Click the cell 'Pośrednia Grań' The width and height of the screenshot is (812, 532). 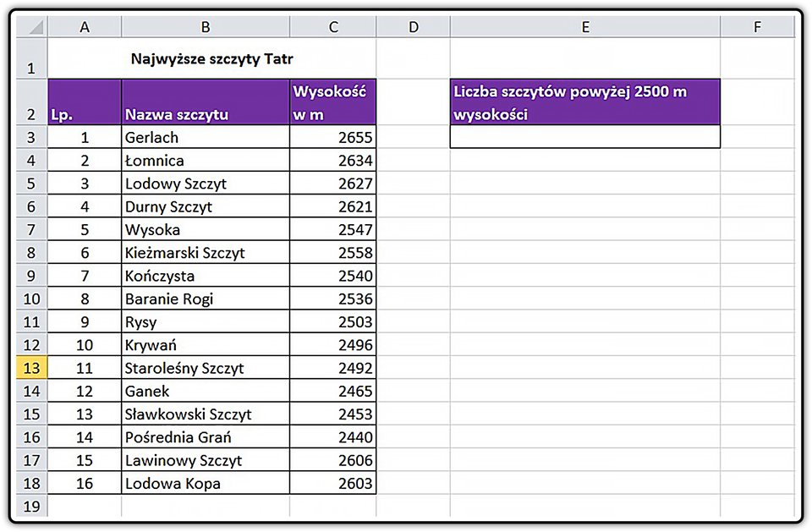[x=206, y=436]
